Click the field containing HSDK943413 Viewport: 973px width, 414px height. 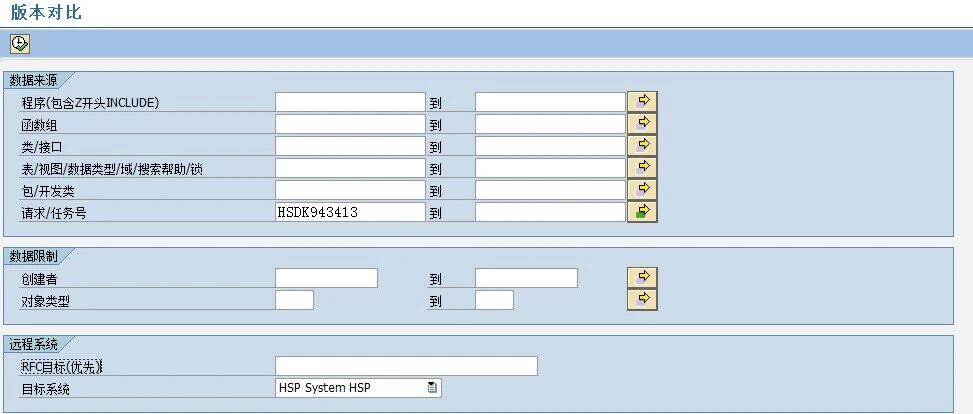point(350,212)
